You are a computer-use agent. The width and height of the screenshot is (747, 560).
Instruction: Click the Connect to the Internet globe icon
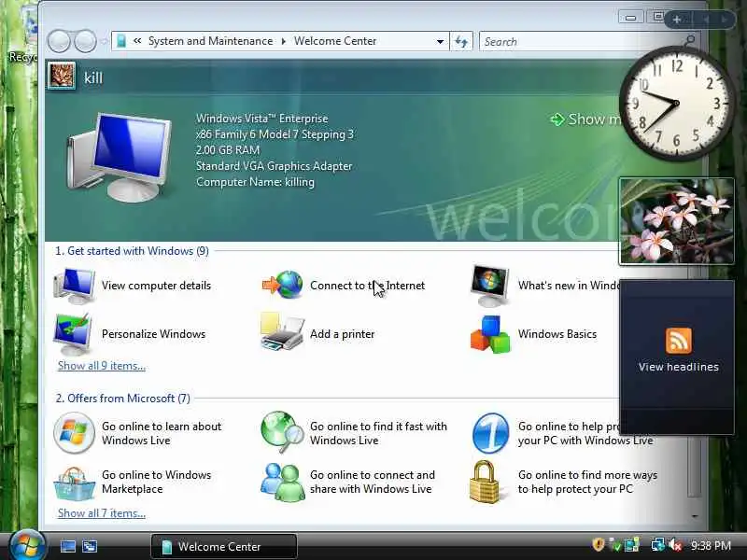283,285
